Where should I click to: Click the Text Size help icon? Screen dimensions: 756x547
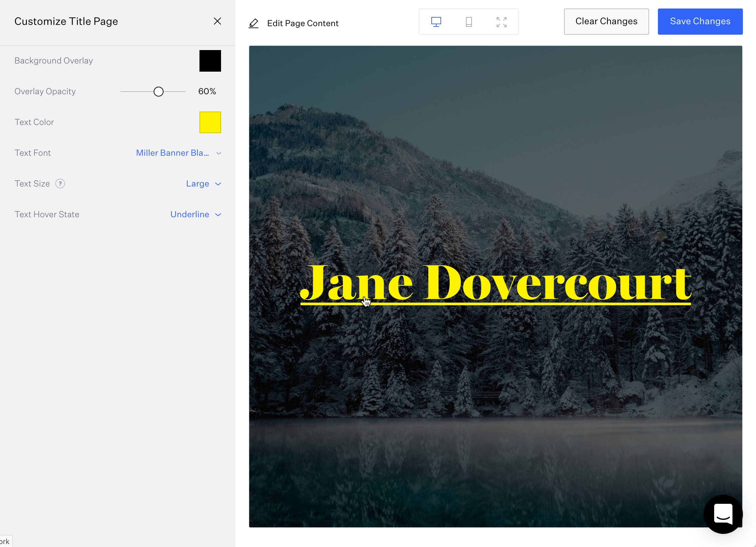[x=60, y=184]
